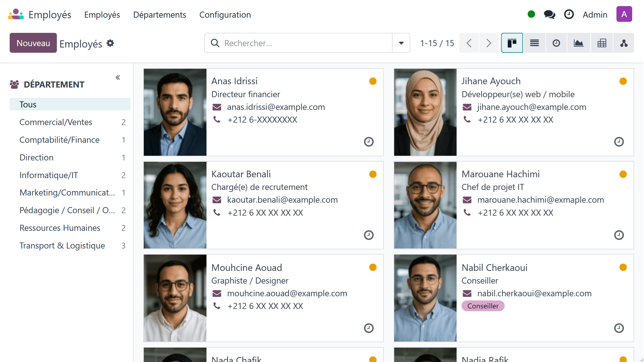The width and height of the screenshot is (644, 362).
Task: Filter by Ressources Humaines department
Action: (60, 228)
